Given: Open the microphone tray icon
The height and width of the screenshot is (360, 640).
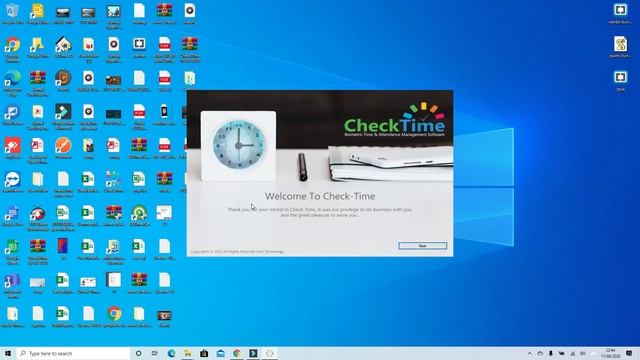Looking at the screenshot, I should (x=551, y=353).
